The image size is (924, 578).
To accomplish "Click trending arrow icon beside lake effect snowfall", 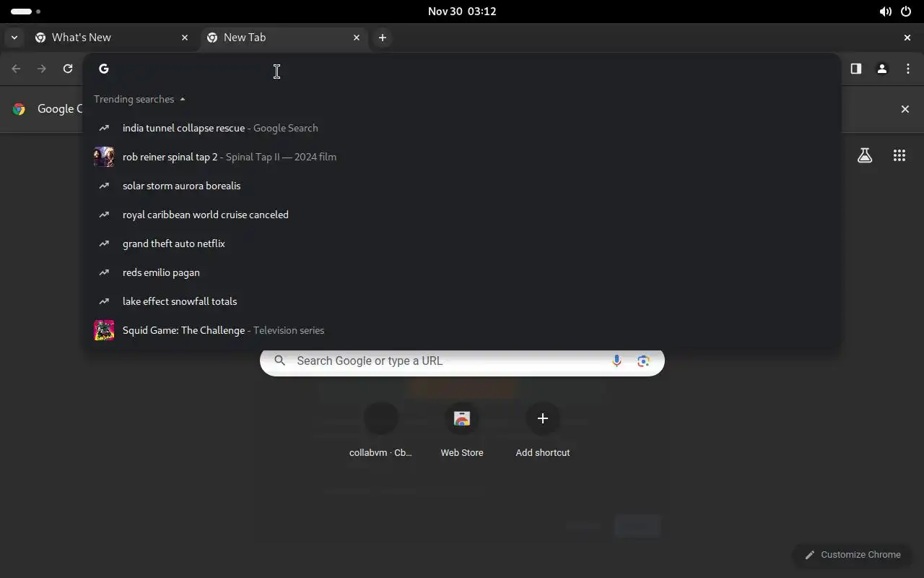I will tap(104, 301).
